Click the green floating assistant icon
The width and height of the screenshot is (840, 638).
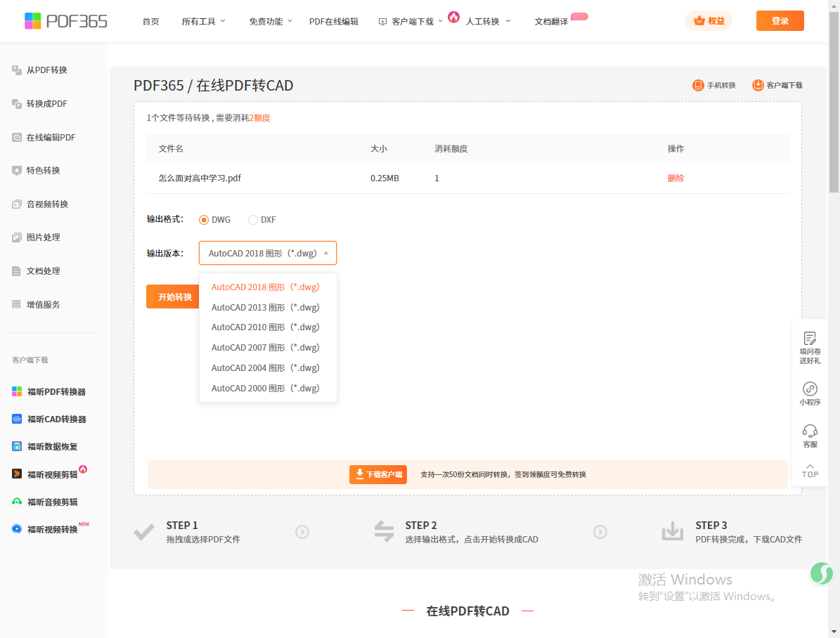tap(821, 573)
